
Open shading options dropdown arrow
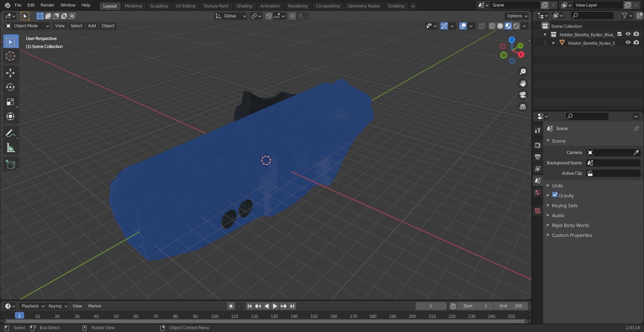click(x=525, y=26)
